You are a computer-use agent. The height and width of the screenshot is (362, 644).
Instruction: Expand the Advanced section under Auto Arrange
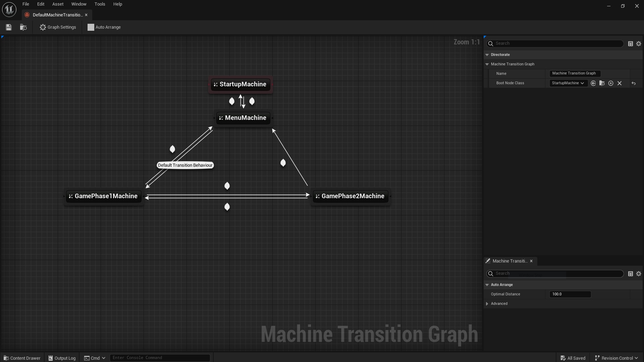[x=487, y=304]
